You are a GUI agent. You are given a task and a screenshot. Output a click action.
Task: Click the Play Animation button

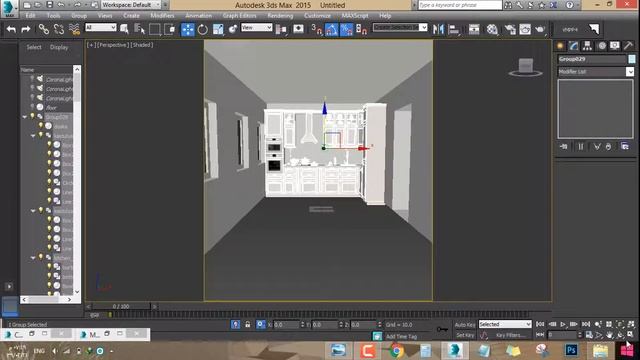point(563,324)
